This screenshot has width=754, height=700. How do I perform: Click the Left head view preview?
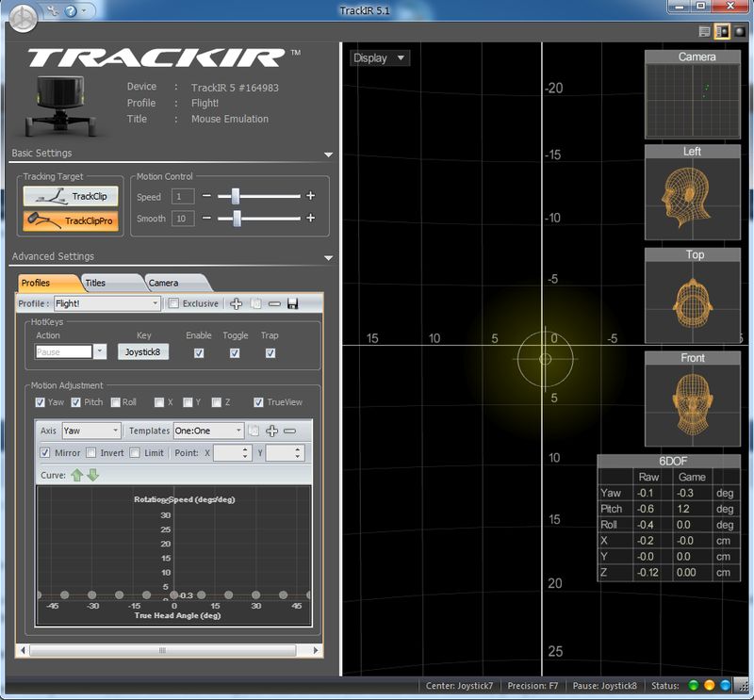693,192
